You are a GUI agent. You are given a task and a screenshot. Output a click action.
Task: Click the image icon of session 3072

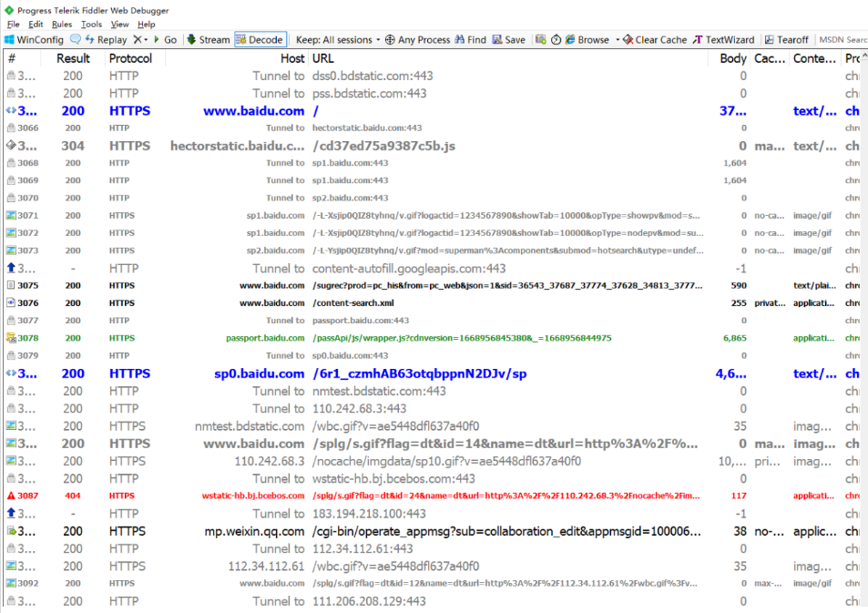point(11,232)
